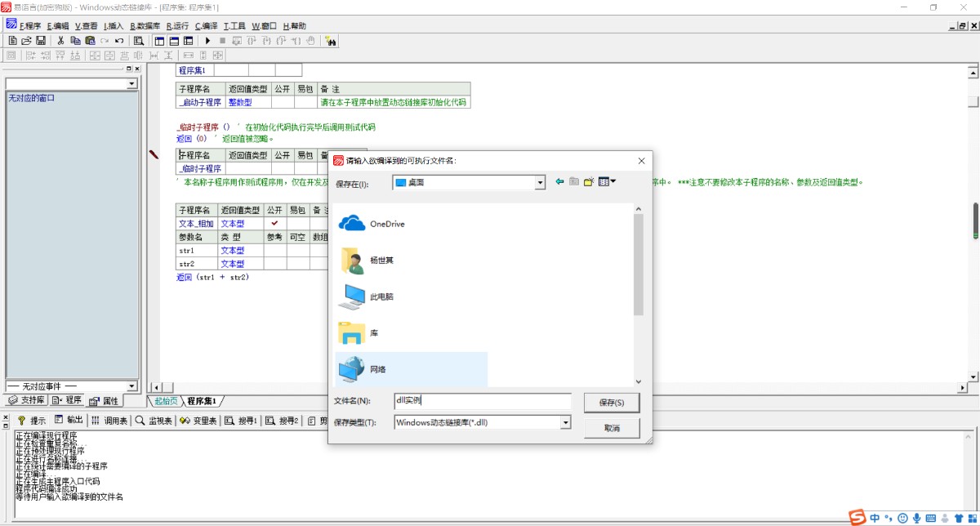Open the view menu icon in dialog

606,181
